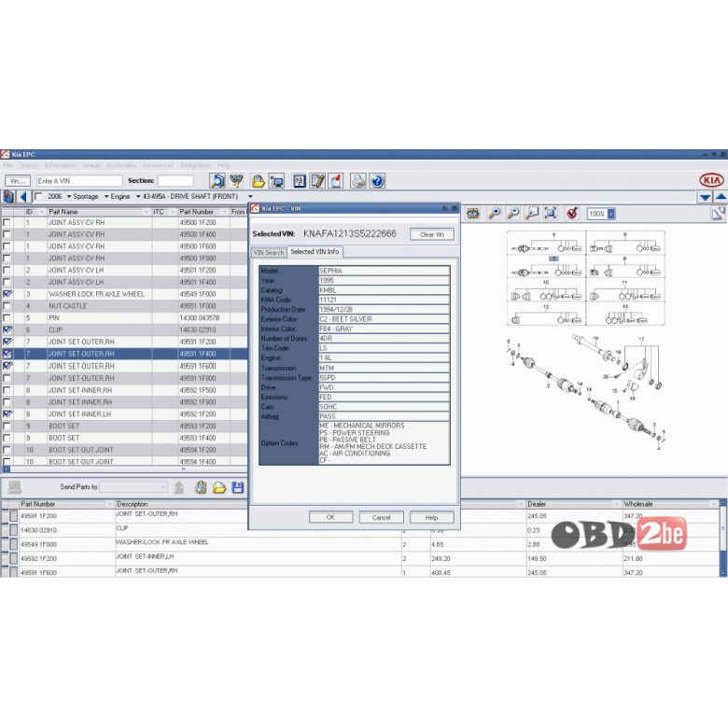Select the highlighted JOINT SET-OUTER,RH 49591 1F400 row
The width and height of the screenshot is (728, 728).
(124, 354)
